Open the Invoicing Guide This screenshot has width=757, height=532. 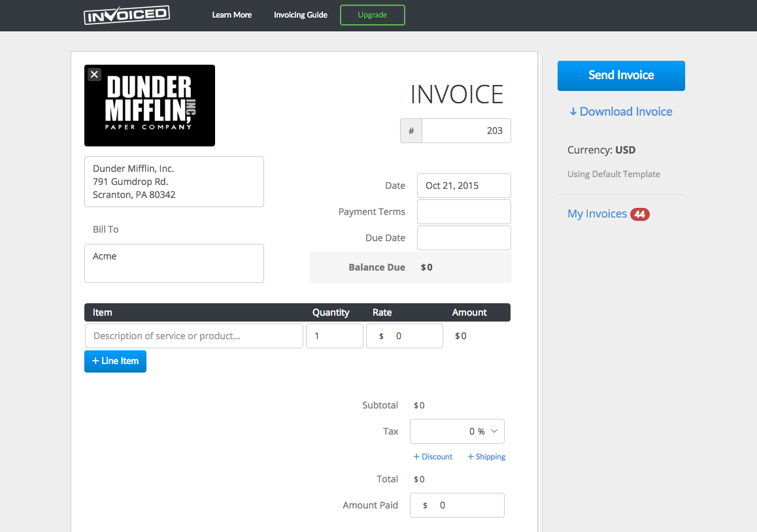tap(300, 15)
